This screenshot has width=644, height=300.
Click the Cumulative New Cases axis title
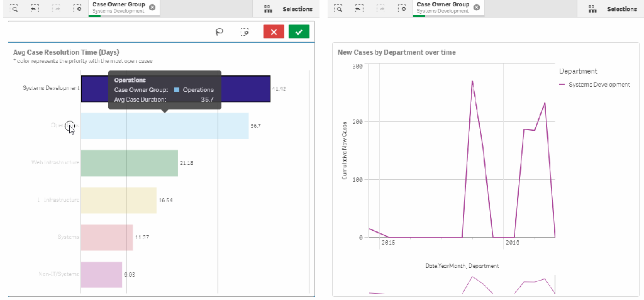[x=345, y=150]
